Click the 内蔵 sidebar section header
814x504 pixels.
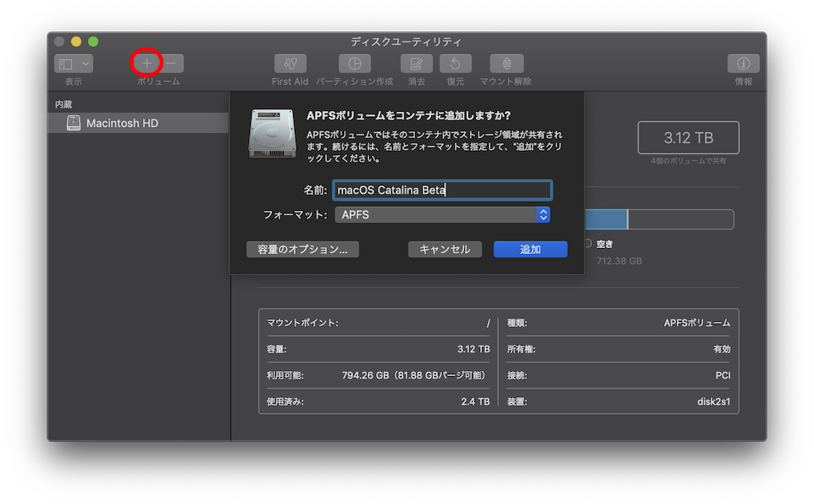point(64,104)
